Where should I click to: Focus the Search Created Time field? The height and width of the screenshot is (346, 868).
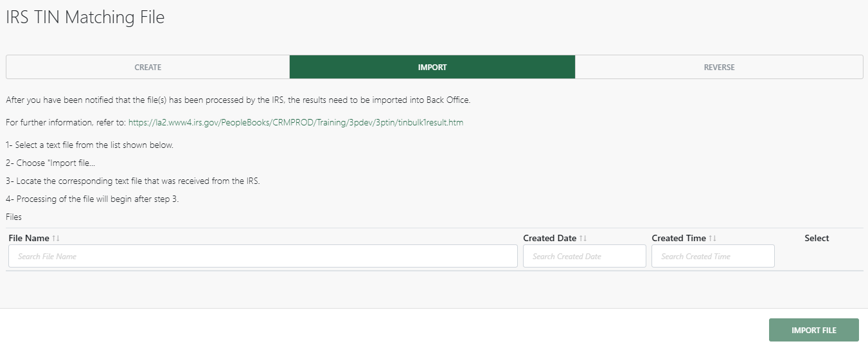point(713,256)
